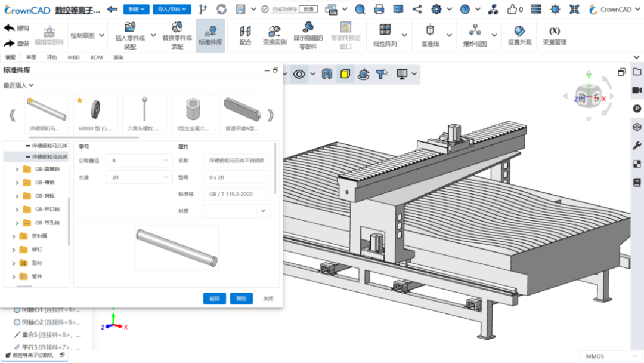
Task: Toggle the eye visibility icon in view toolbar
Action: point(299,74)
